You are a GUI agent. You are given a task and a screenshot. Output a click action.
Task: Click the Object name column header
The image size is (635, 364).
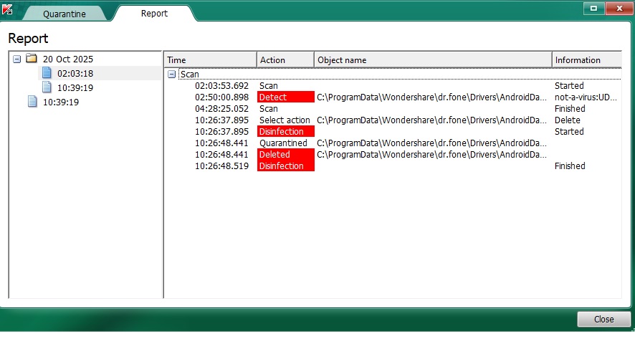point(432,60)
